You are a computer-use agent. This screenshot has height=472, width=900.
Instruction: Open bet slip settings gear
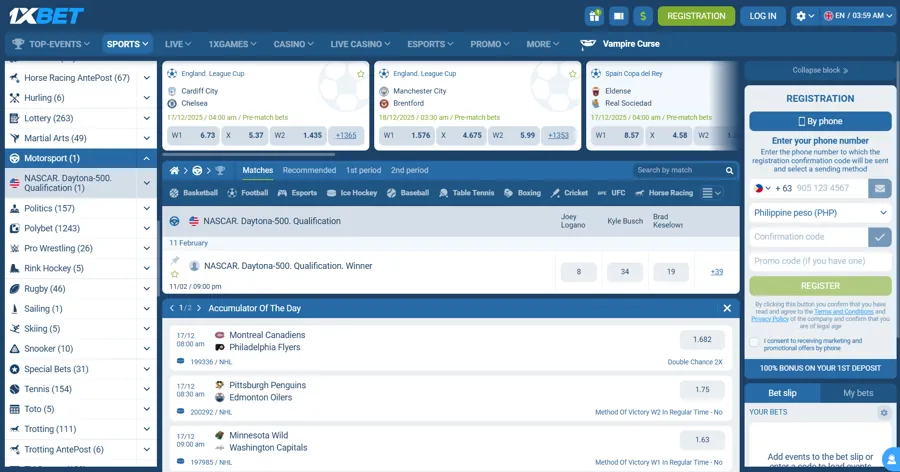pyautogui.click(x=883, y=412)
